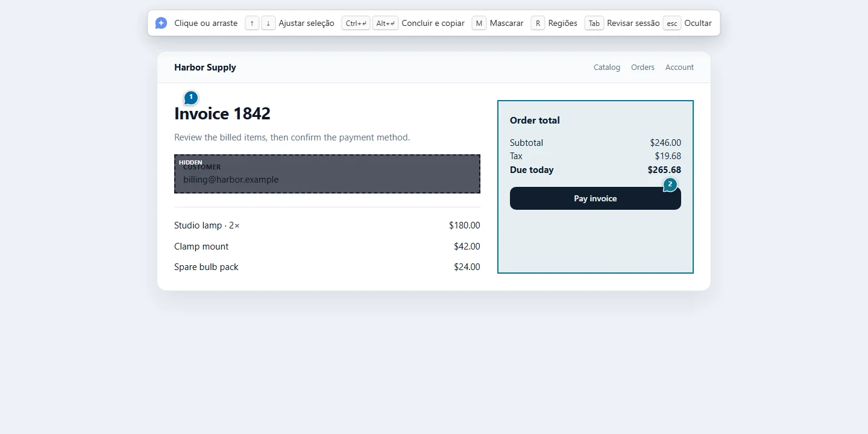Select the hidden customer email block

327,174
